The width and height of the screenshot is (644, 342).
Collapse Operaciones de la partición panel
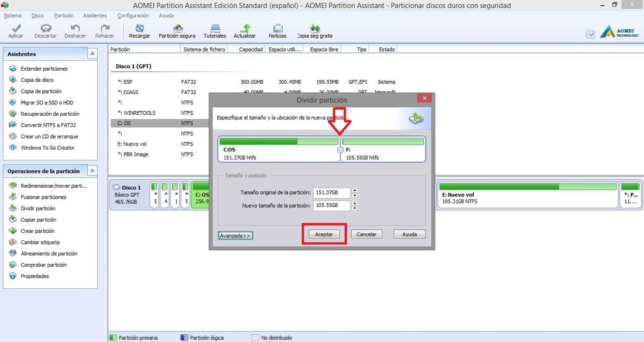click(x=93, y=171)
